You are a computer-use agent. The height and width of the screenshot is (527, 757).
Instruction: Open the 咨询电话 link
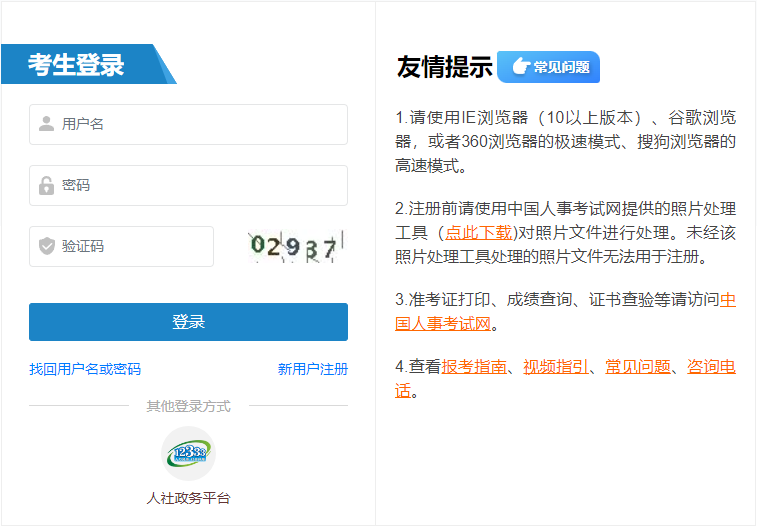pyautogui.click(x=711, y=367)
